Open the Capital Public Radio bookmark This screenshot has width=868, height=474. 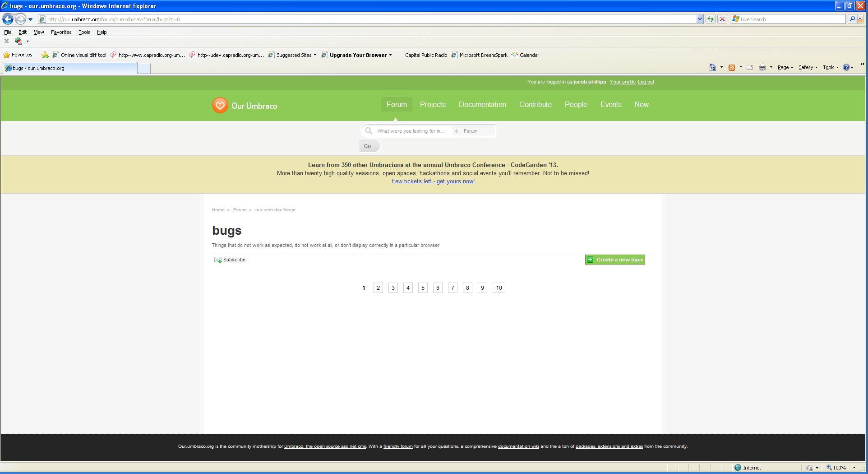coord(426,55)
